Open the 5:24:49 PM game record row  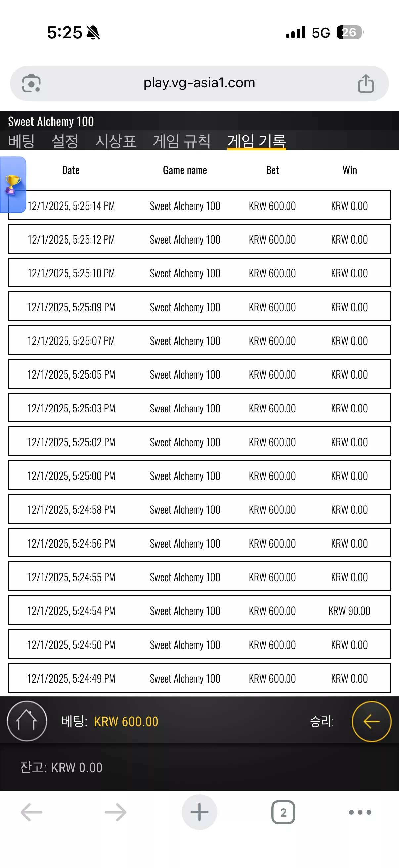pos(199,678)
